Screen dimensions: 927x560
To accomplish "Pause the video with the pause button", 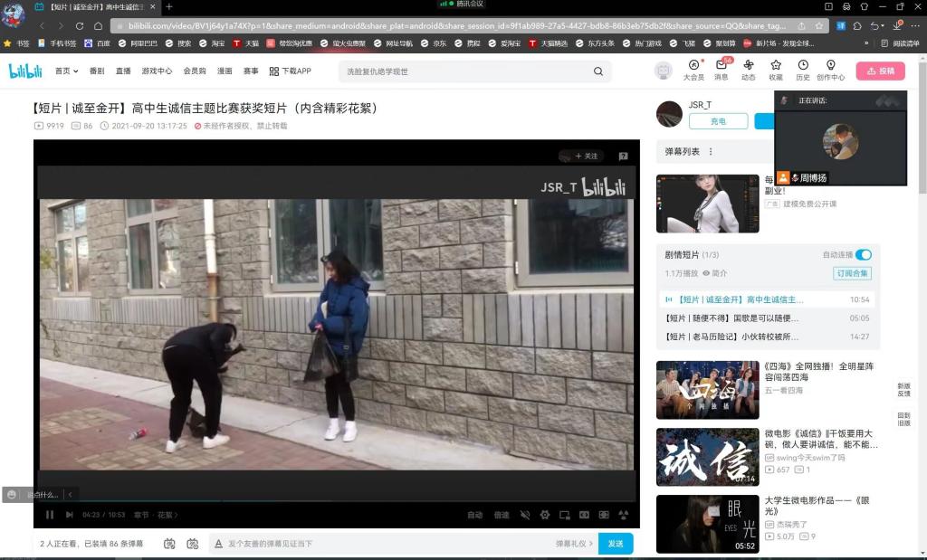I will click(x=50, y=515).
